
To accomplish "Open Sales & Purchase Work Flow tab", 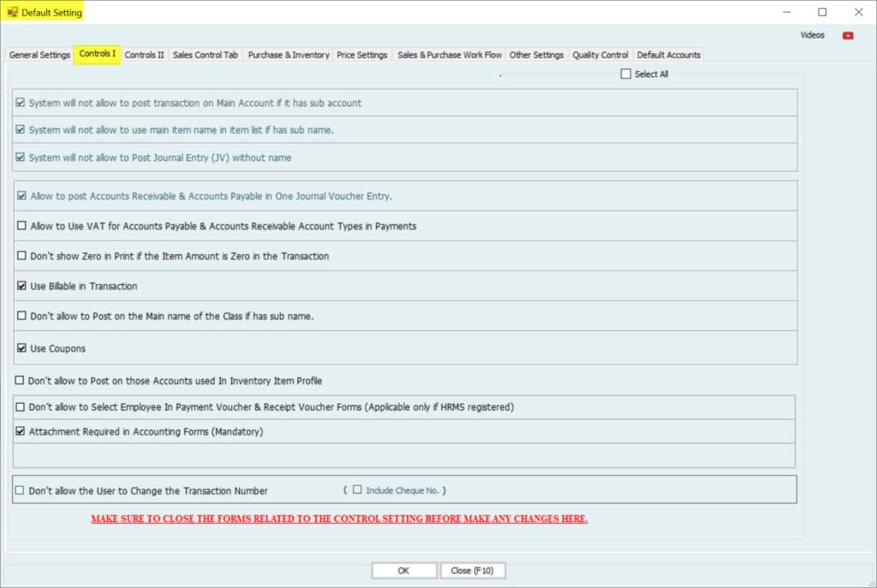I will pyautogui.click(x=450, y=55).
